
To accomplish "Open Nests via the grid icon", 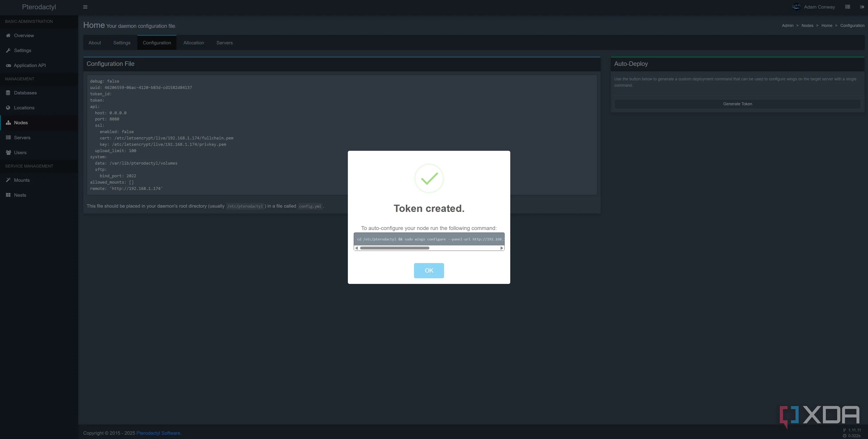I will (x=8, y=195).
